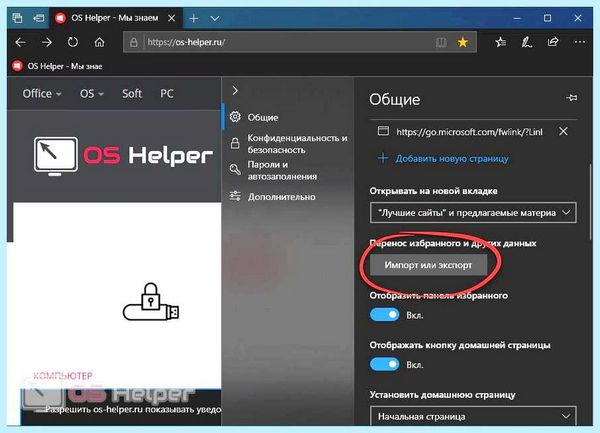Click the OS Helper site logo
Screen dimensions: 600x433
(123, 156)
